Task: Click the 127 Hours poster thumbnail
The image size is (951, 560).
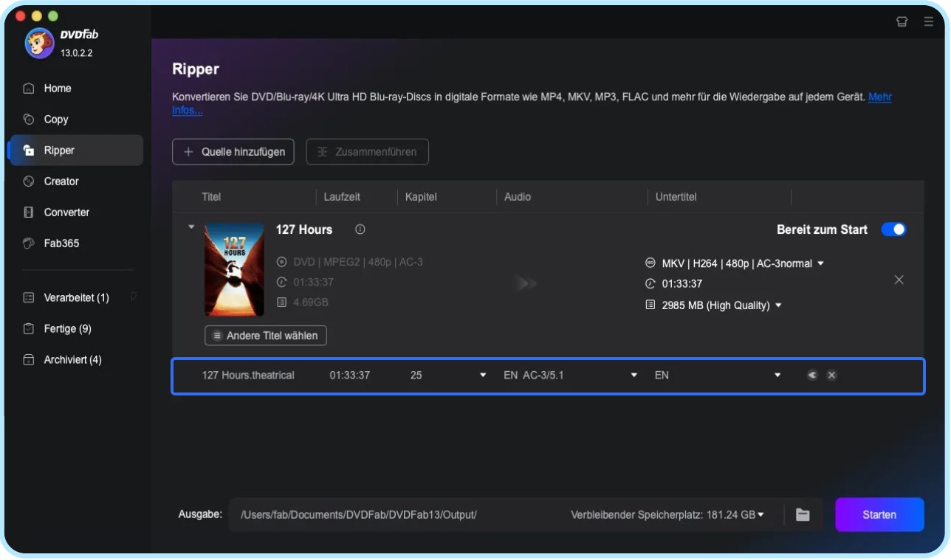Action: 234,270
